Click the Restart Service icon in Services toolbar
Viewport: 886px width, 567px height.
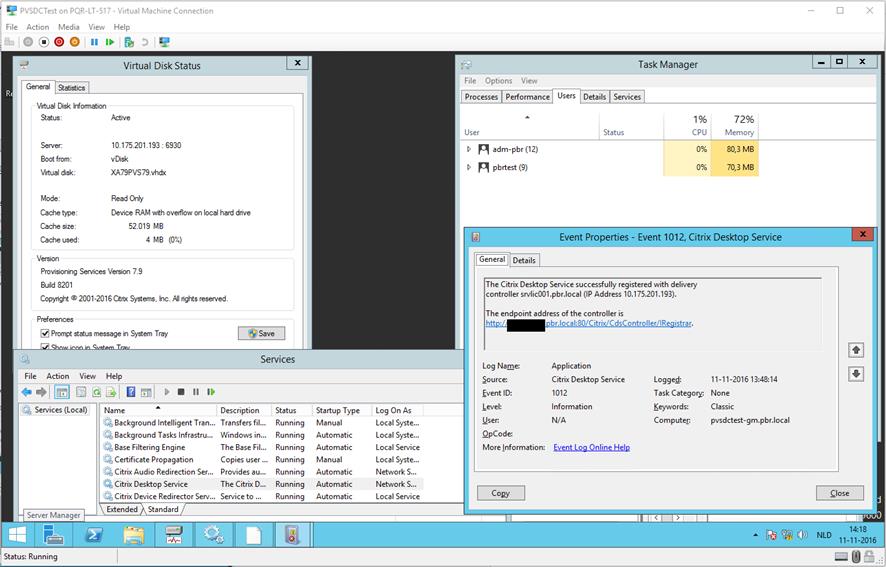(x=211, y=392)
